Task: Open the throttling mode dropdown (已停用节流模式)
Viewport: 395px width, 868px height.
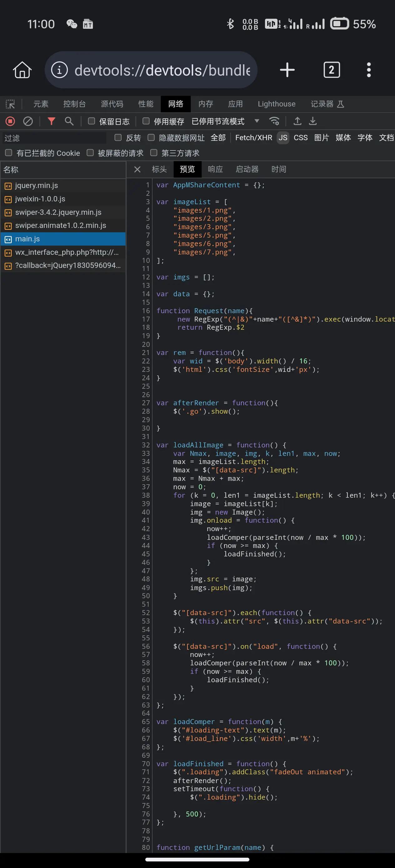Action: click(x=225, y=121)
